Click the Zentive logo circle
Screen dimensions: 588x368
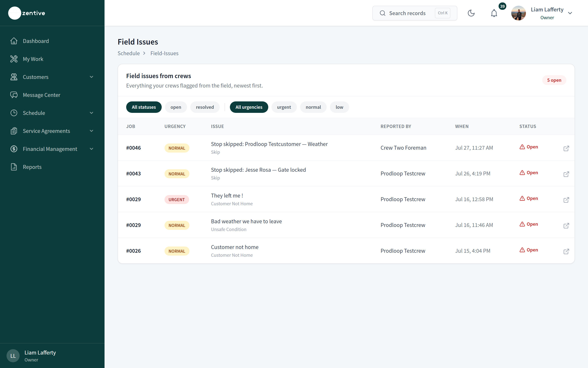pos(14,13)
